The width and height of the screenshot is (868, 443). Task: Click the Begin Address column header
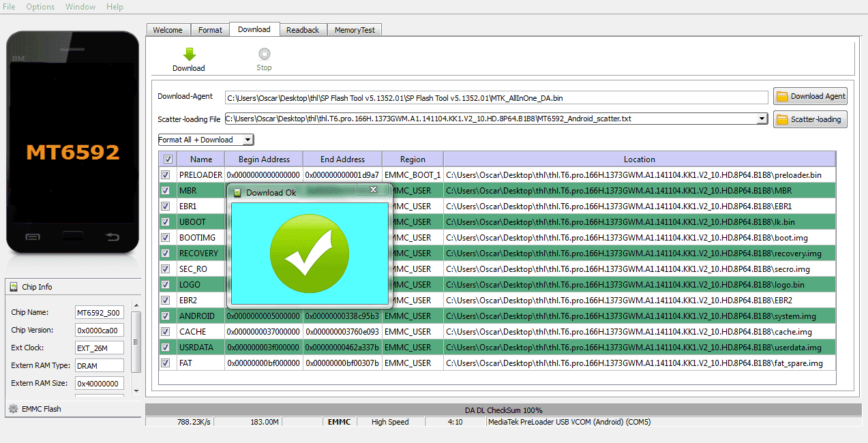(x=264, y=159)
